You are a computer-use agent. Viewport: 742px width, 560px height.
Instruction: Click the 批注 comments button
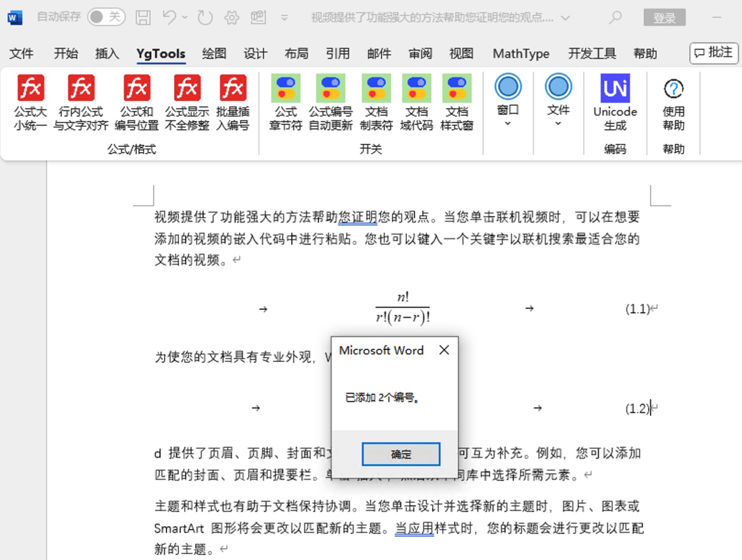pyautogui.click(x=714, y=53)
